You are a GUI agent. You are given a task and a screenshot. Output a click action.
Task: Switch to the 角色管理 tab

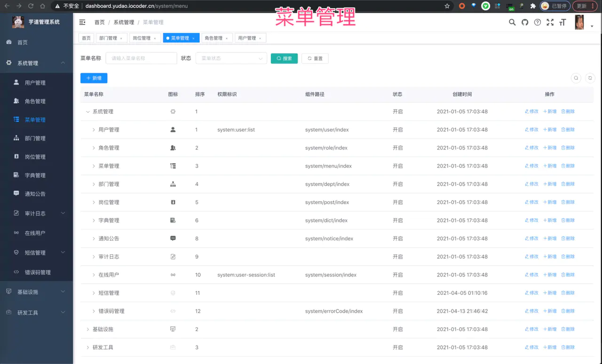pos(216,38)
